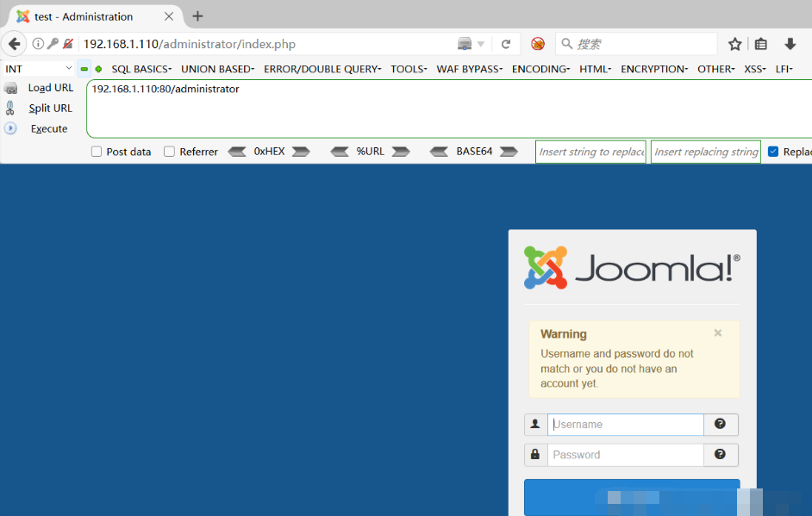
Task: Open the LFI menu
Action: (x=784, y=69)
